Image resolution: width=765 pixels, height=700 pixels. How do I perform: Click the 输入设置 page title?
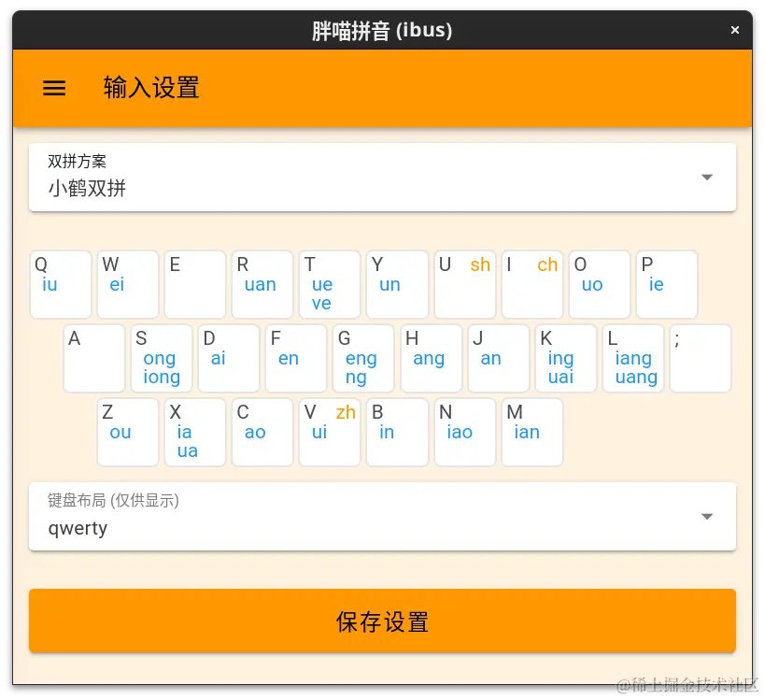[x=151, y=88]
